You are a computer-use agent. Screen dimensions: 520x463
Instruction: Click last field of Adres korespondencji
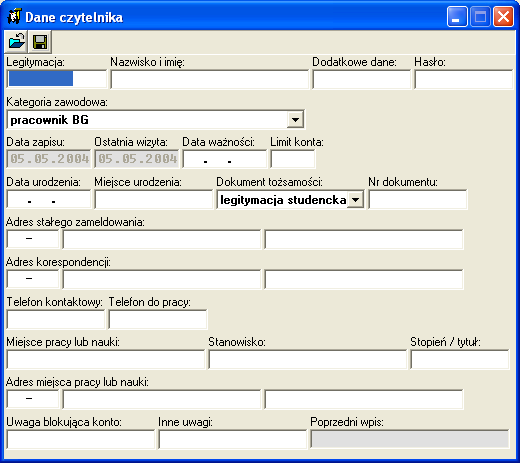tap(364, 279)
